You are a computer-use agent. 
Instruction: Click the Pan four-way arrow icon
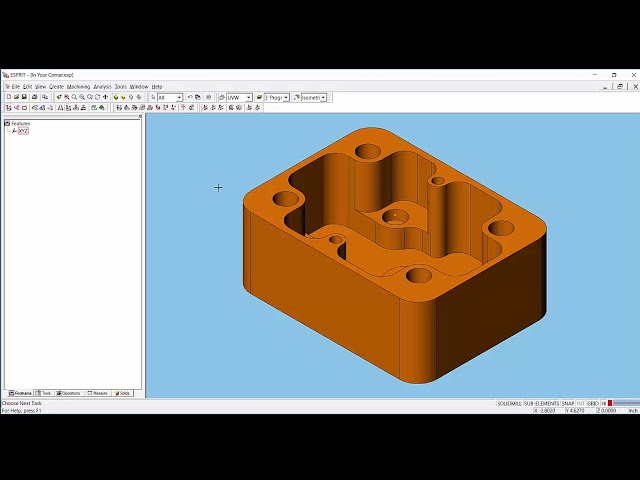tap(105, 97)
